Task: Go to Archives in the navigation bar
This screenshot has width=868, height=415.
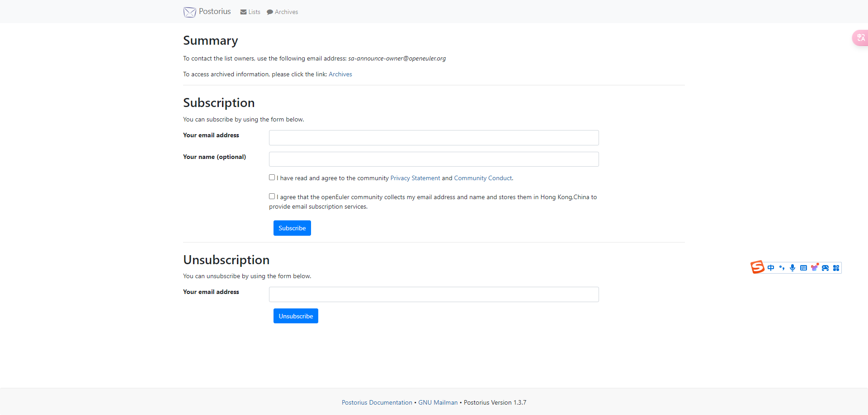Action: tap(283, 12)
